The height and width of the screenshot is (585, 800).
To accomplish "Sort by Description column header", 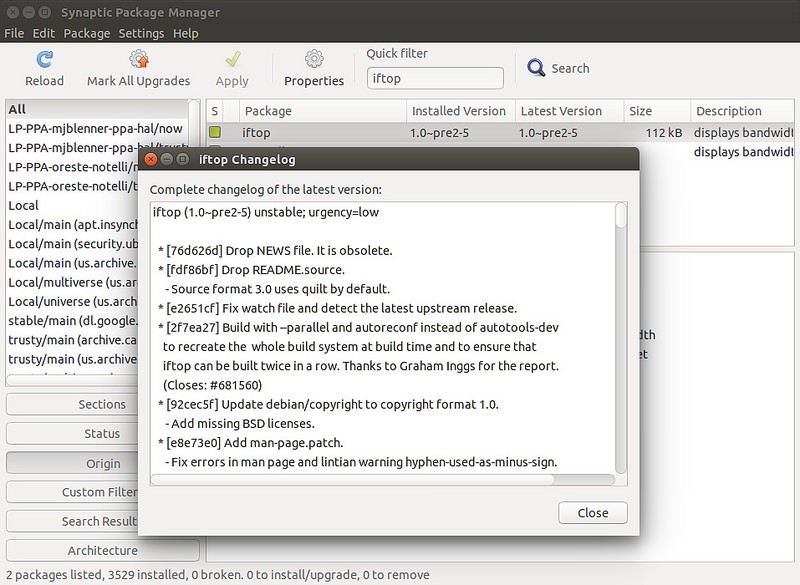I will (742, 111).
